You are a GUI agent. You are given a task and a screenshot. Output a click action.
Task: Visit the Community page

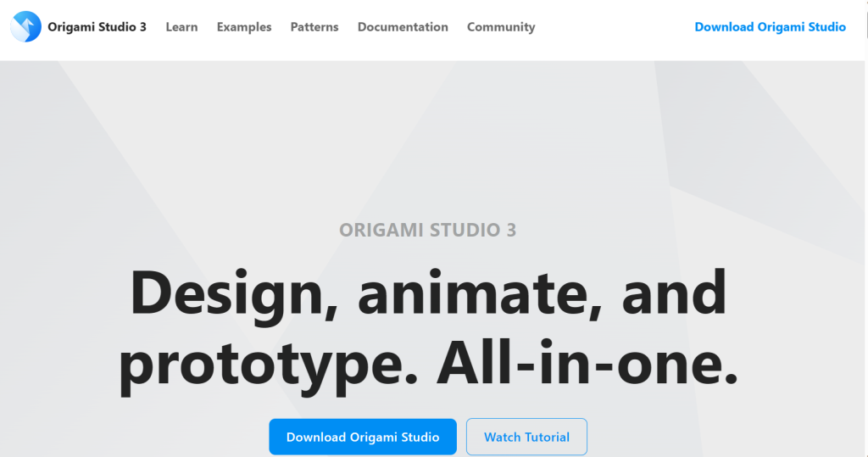(501, 26)
